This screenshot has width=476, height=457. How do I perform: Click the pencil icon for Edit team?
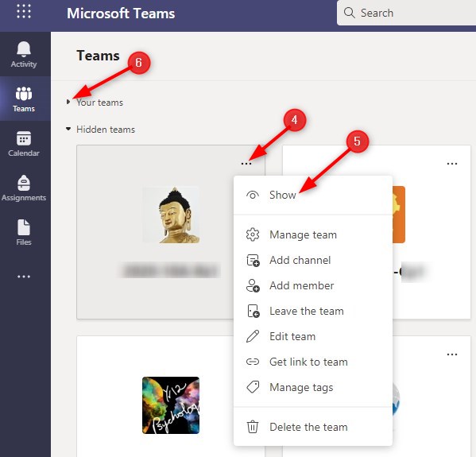(x=253, y=336)
